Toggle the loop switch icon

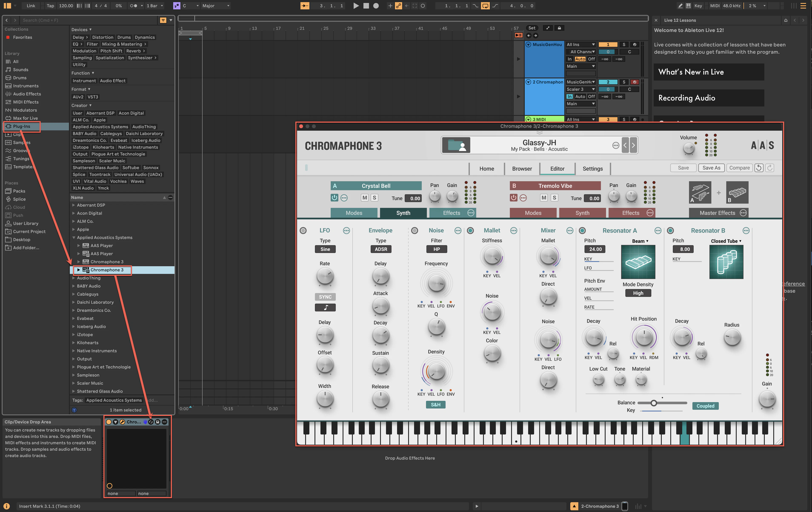(485, 6)
